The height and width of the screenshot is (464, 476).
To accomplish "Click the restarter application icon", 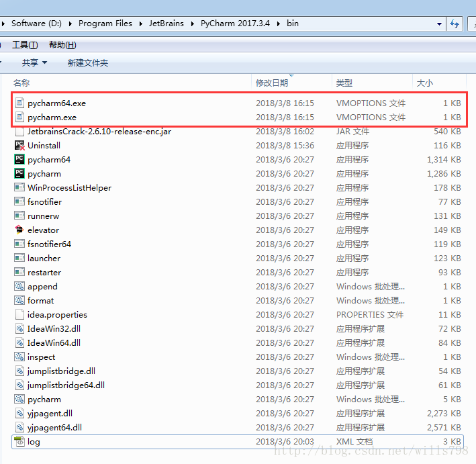I will pyautogui.click(x=19, y=272).
